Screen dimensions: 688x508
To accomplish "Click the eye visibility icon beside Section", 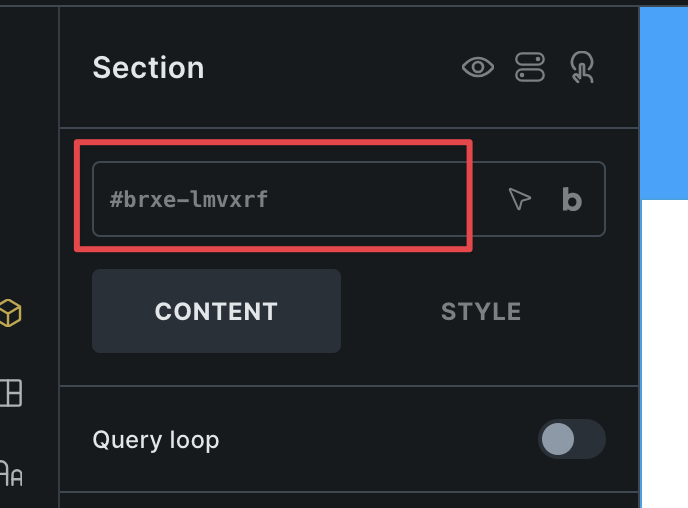I will (x=478, y=67).
